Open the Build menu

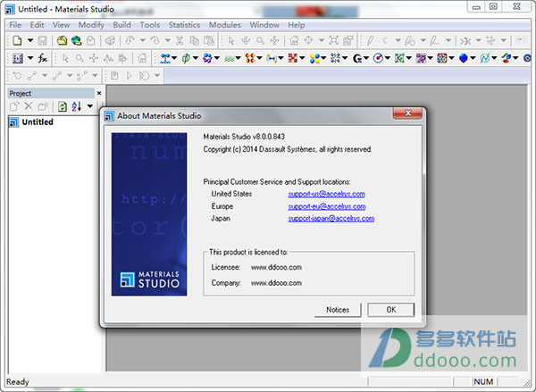122,25
